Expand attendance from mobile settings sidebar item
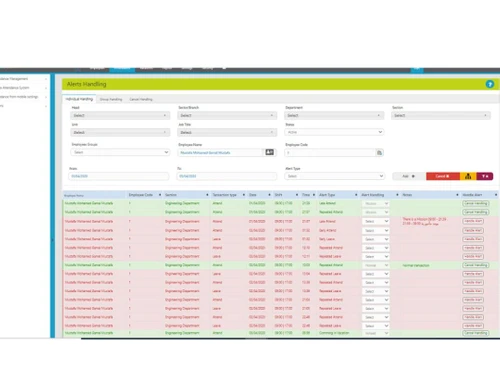The height and width of the screenshot is (375, 500). [x=23, y=97]
